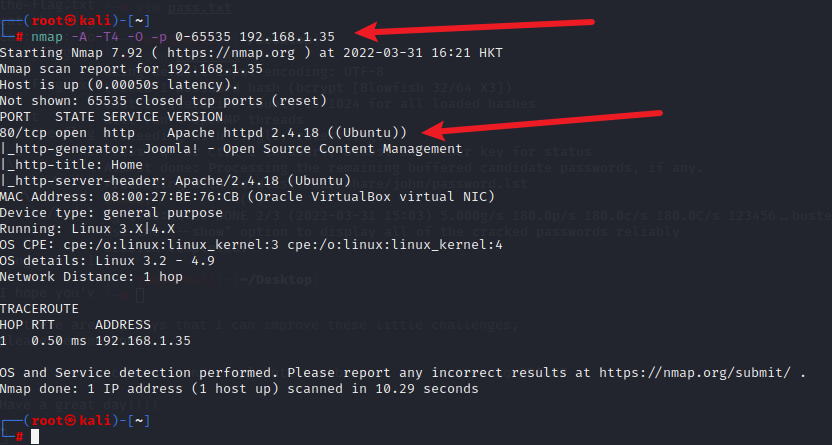Viewport: 832px width, 445px height.
Task: Click the http-server-header Apache line
Action: point(176,181)
